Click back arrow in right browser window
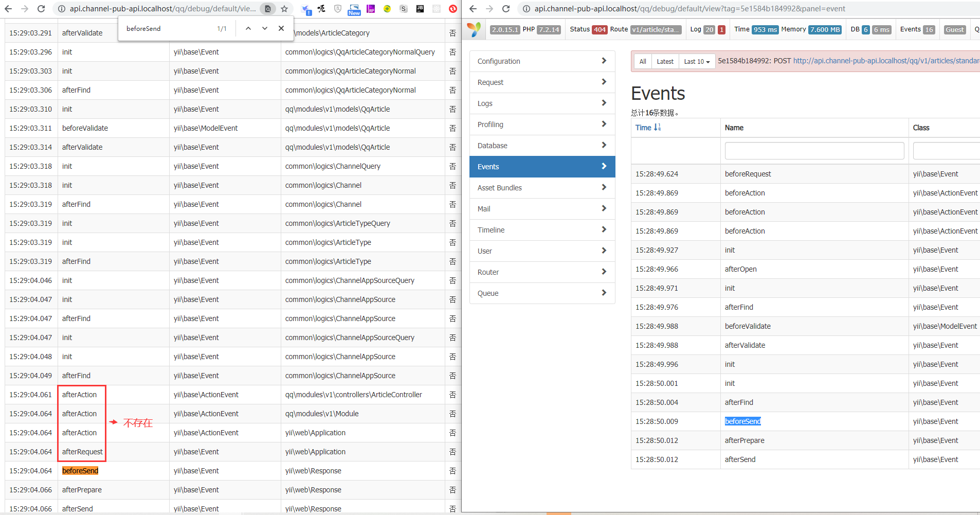This screenshot has width=980, height=515. click(x=473, y=9)
